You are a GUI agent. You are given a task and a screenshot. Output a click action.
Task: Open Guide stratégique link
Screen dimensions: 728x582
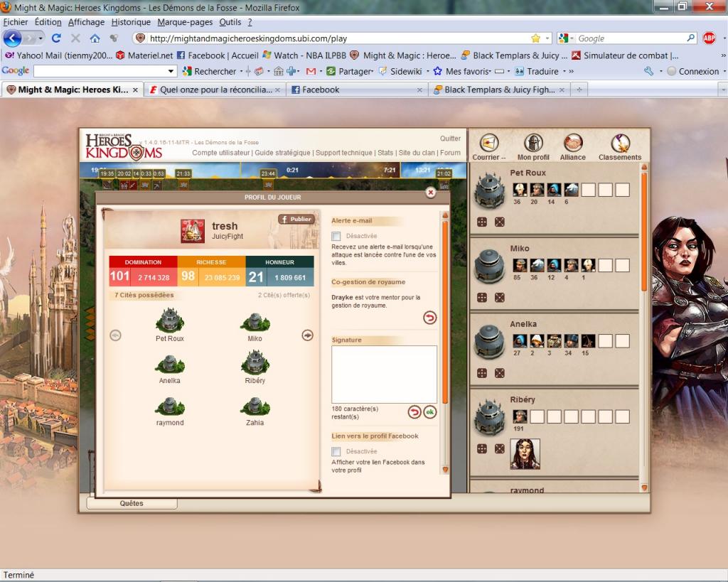pos(282,153)
